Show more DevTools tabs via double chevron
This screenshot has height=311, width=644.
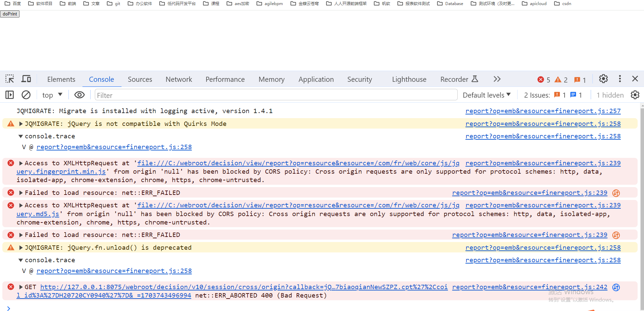tap(497, 79)
